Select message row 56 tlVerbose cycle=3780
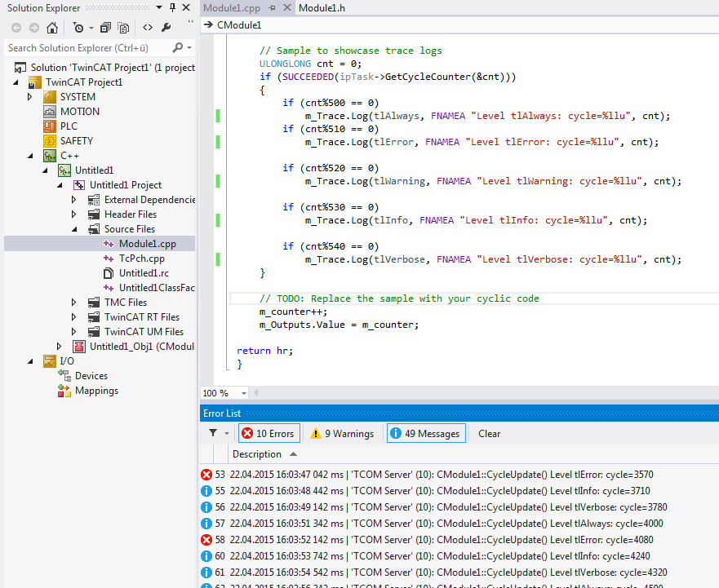The image size is (719, 588). [459, 507]
